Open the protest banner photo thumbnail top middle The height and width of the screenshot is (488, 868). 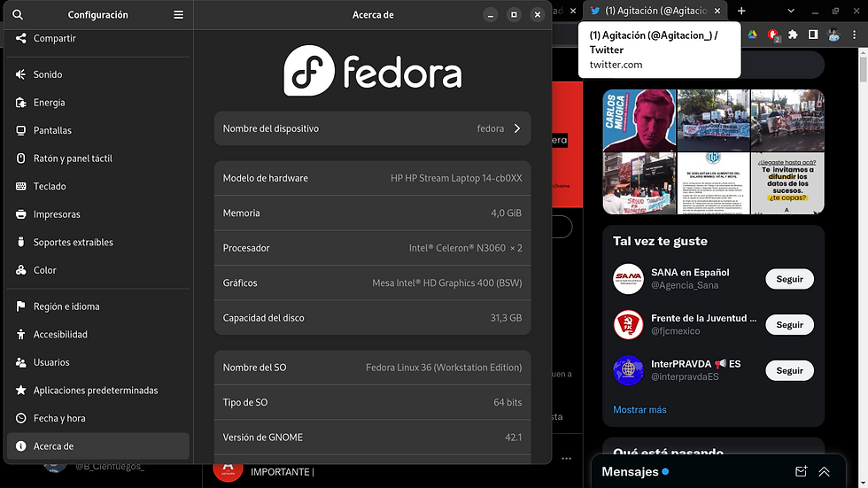point(713,120)
